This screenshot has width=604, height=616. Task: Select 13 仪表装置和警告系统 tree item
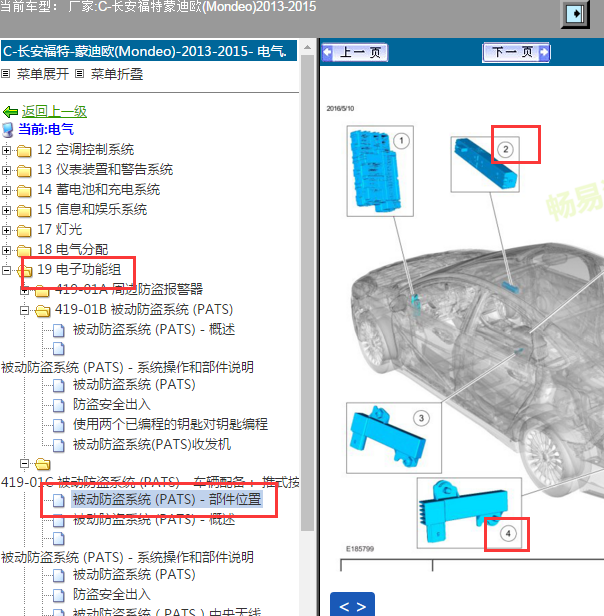[x=105, y=170]
